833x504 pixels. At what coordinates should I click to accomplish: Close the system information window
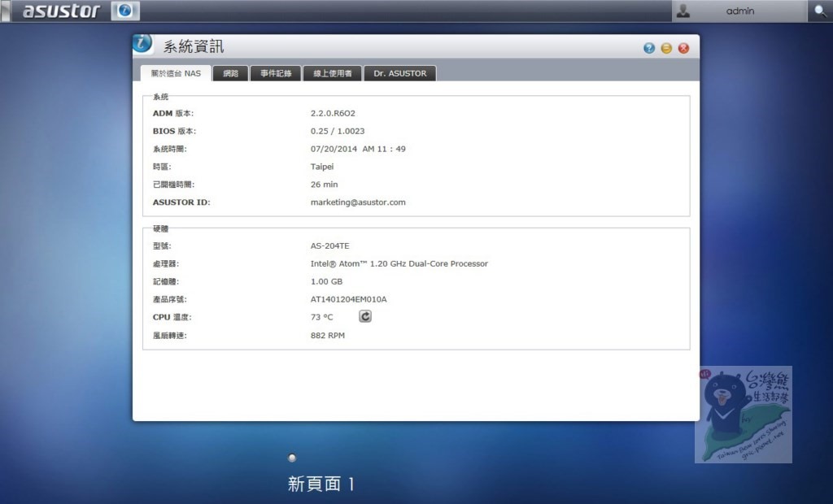(x=683, y=48)
